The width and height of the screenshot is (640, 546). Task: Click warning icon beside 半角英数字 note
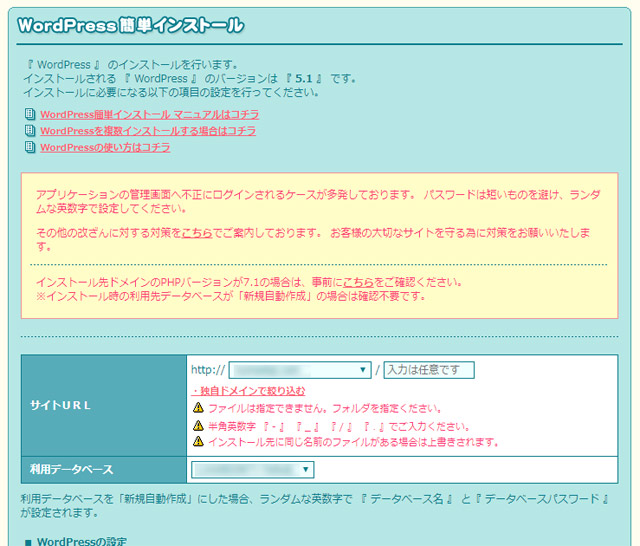coord(198,425)
